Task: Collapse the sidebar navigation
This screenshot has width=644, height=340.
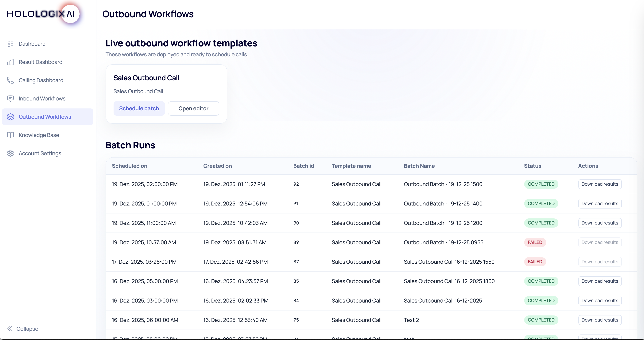Action: (x=27, y=329)
